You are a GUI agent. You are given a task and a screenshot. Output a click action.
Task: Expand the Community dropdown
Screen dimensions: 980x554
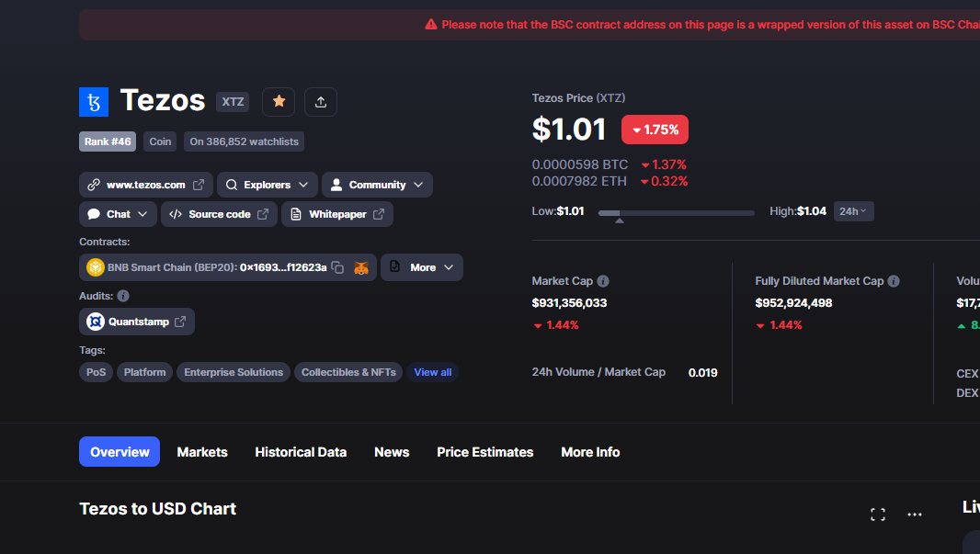coord(377,185)
